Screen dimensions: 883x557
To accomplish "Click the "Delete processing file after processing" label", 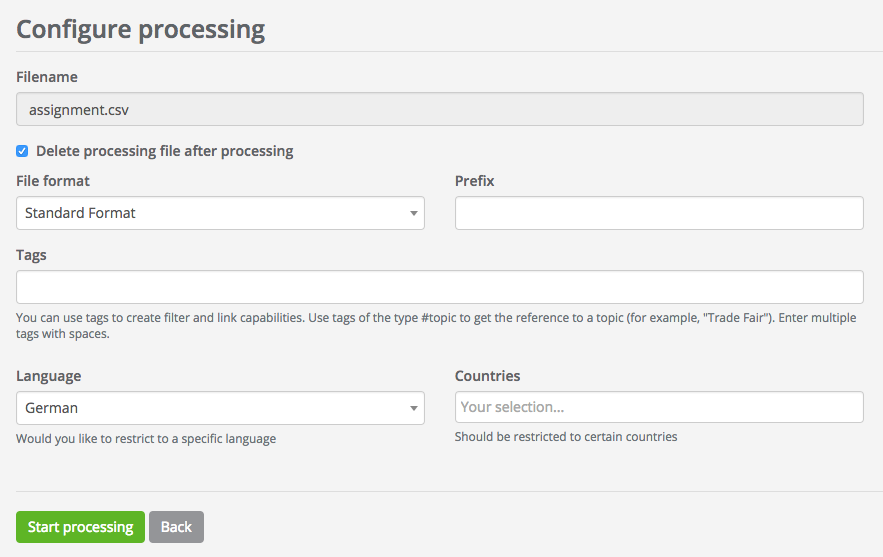I will click(164, 151).
